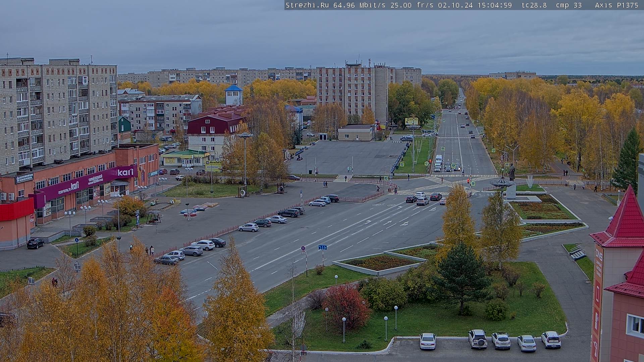Select the Axis P1375 camera model text

(x=616, y=5)
